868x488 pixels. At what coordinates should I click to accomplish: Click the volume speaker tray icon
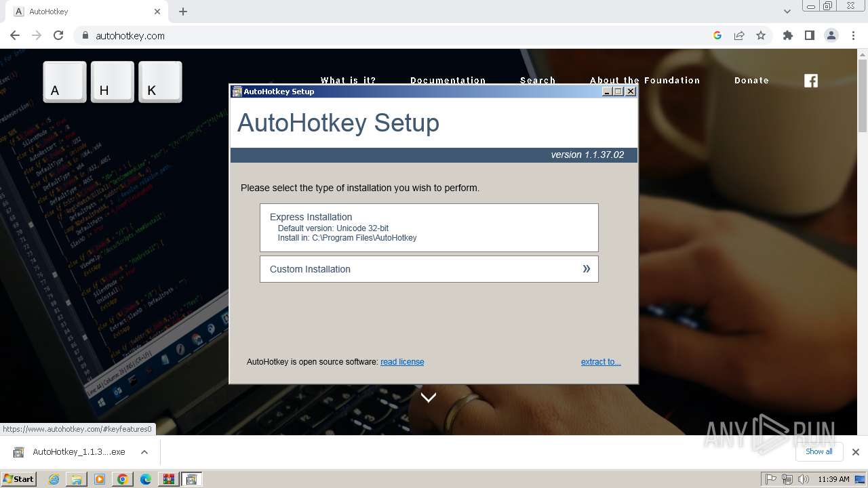point(804,479)
